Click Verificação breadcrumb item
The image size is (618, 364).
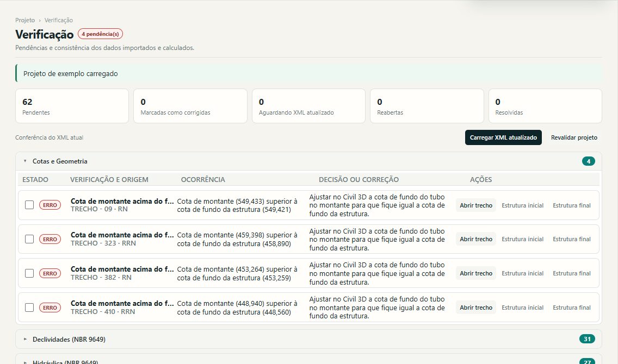(x=58, y=20)
